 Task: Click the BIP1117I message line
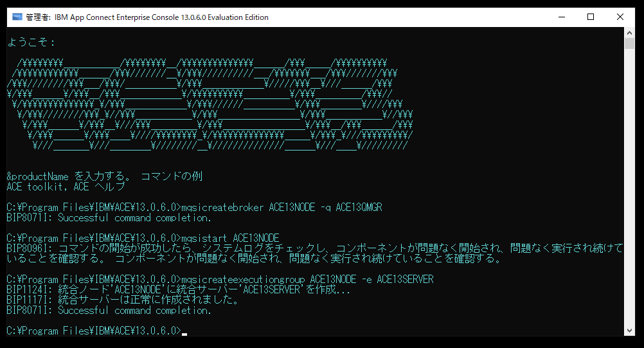(123, 300)
